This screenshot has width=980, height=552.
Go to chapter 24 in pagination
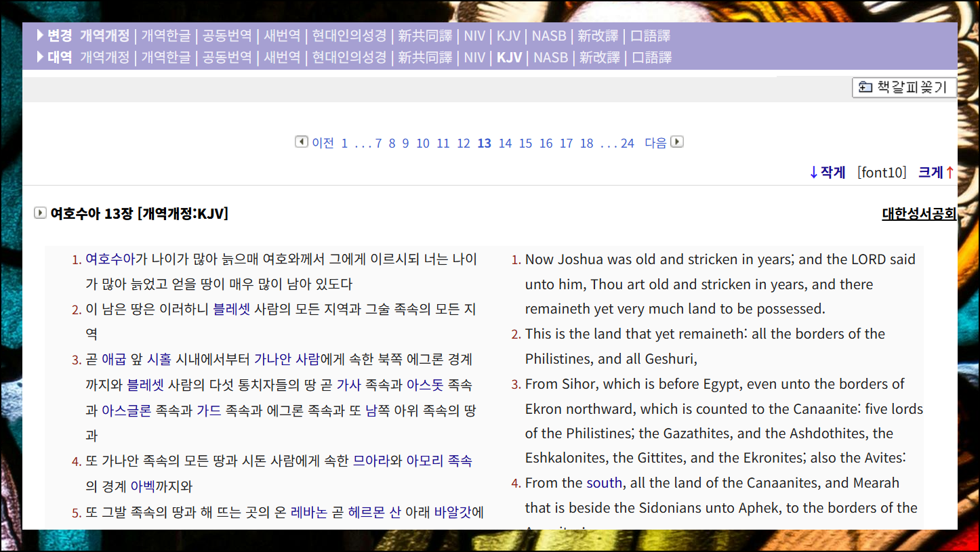tap(627, 144)
